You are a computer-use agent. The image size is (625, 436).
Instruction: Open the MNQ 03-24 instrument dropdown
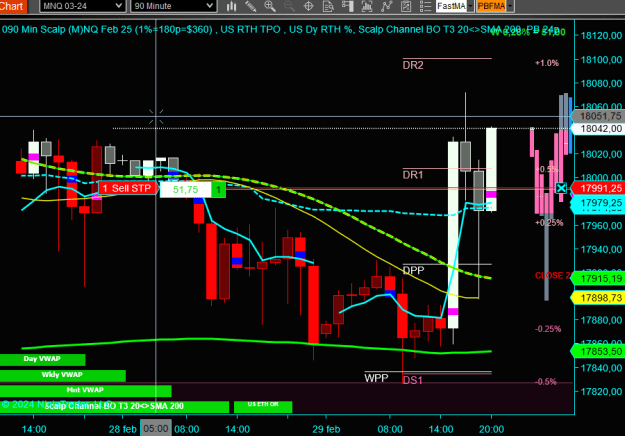(83, 6)
